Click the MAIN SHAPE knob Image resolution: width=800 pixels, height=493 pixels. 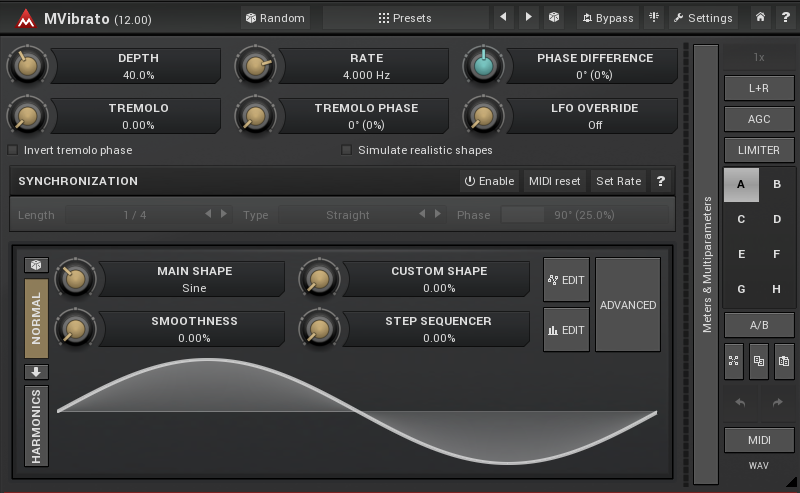click(x=76, y=279)
